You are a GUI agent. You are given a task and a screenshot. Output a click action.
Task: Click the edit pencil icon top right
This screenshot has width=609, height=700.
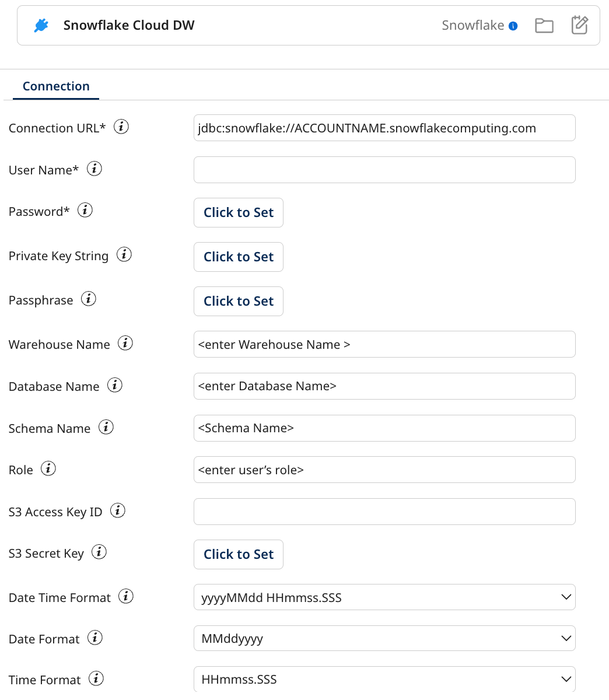tap(579, 25)
